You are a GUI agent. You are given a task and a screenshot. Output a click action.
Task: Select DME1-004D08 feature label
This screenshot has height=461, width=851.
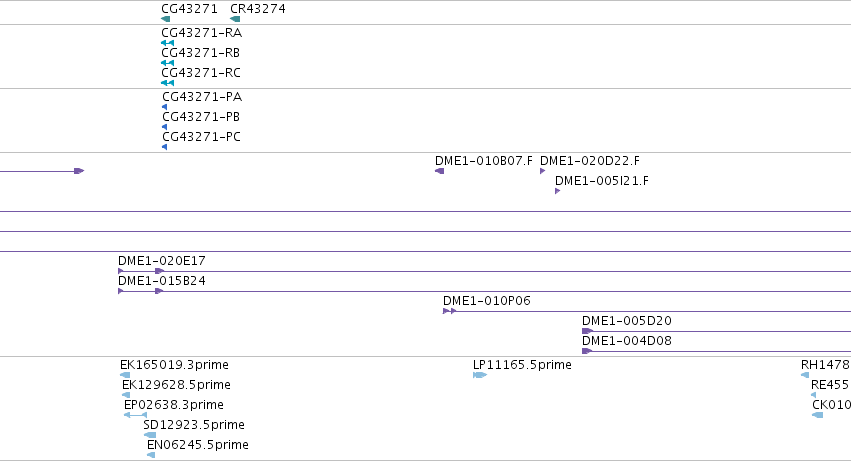pyautogui.click(x=626, y=341)
